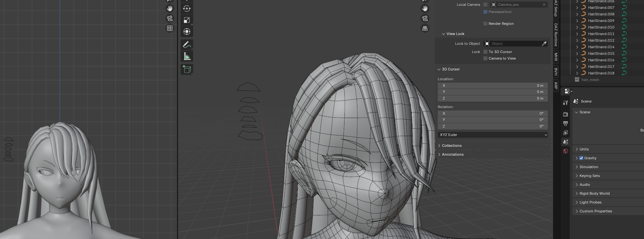The image size is (644, 239).
Task: Expand the Annotations panel
Action: coord(439,154)
